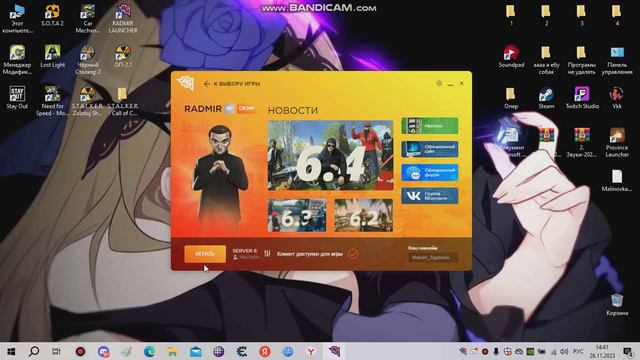The height and width of the screenshot is (360, 640).
Task: Click the client available checkmark icon
Action: 353,254
